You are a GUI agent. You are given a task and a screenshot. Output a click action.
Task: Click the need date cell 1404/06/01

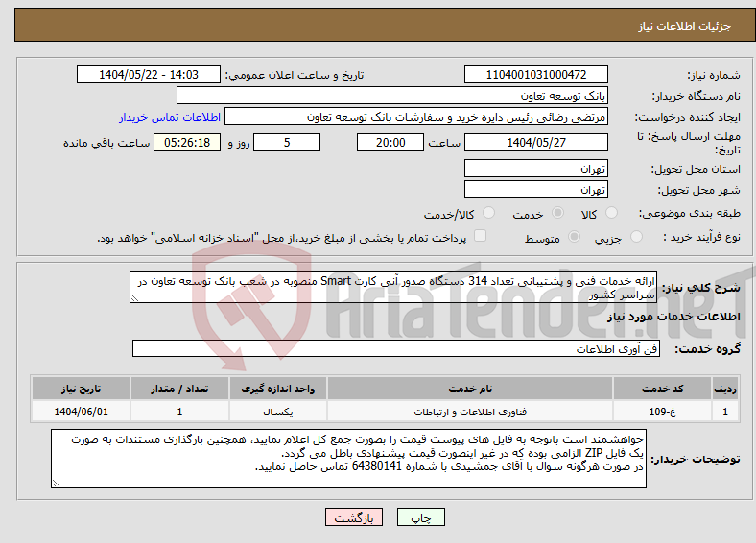point(81,412)
